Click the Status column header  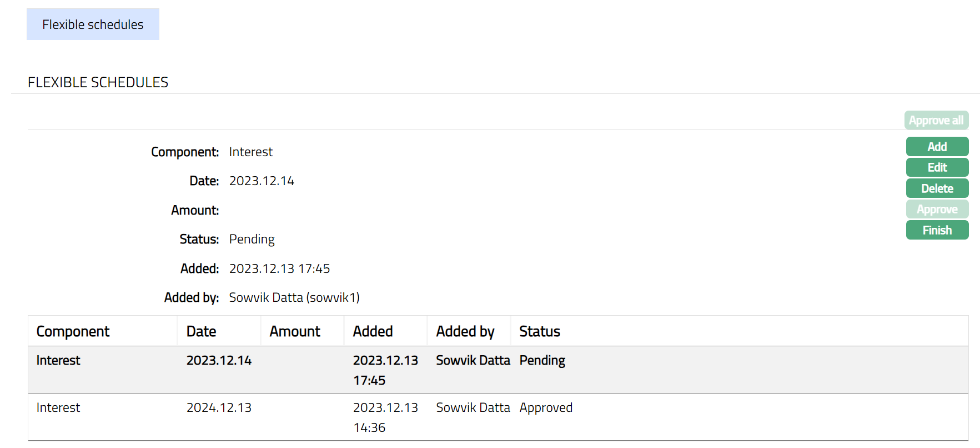540,331
